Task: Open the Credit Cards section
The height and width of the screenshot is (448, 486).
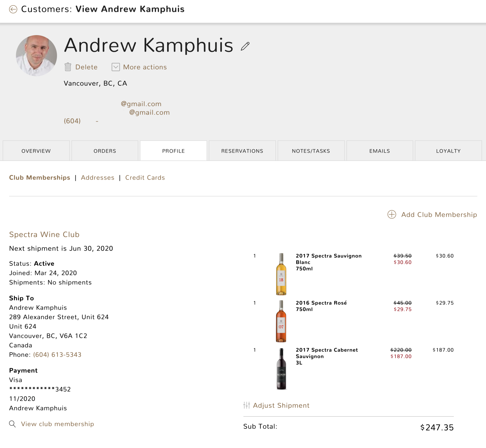Action: click(x=145, y=177)
